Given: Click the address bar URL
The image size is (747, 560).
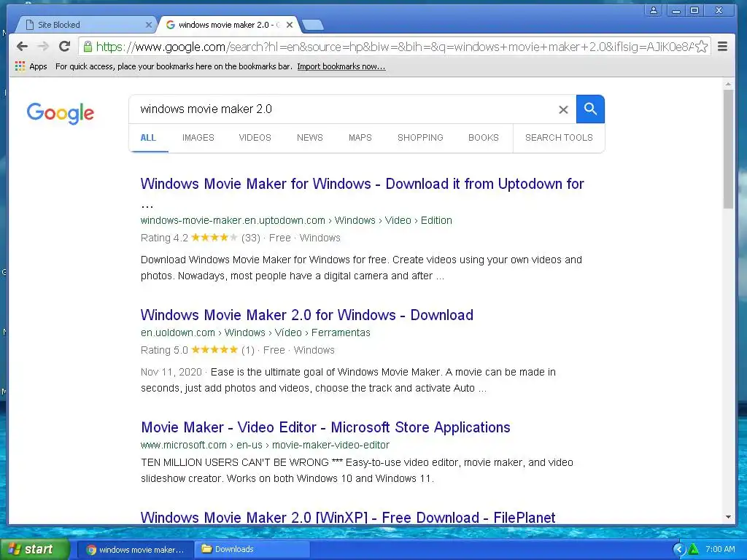Looking at the screenshot, I should pos(395,47).
